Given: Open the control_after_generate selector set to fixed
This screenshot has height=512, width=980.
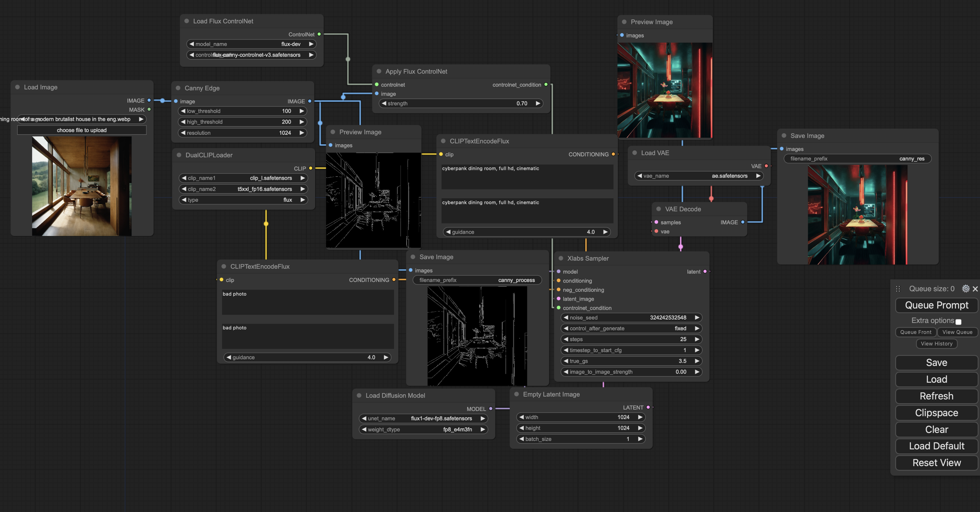Looking at the screenshot, I should click(632, 328).
